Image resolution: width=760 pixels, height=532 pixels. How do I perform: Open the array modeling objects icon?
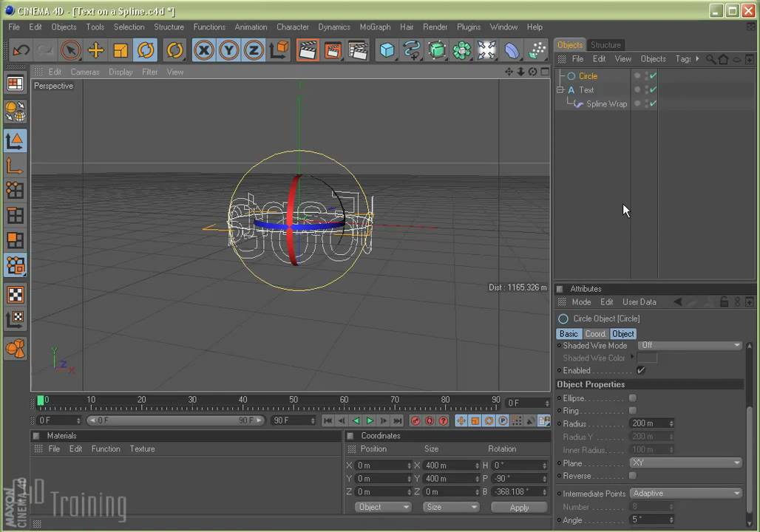point(462,50)
